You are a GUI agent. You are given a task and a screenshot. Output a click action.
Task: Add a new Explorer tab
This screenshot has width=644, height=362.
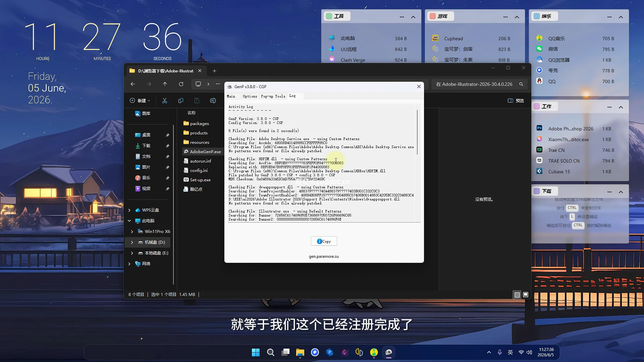214,71
